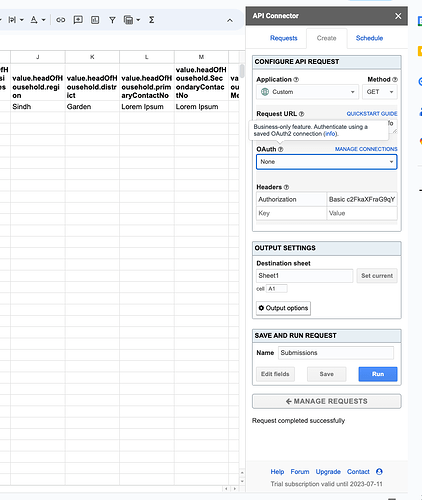The image size is (422, 500).
Task: Open the OAuth None dropdown
Action: pyautogui.click(x=327, y=162)
